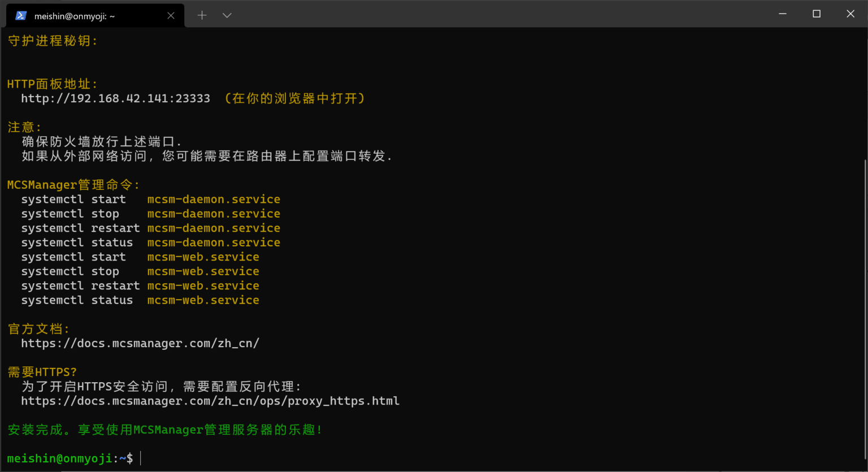Click 'systemctl start mcsm-web.service' line
868x472 pixels.
[140, 257]
